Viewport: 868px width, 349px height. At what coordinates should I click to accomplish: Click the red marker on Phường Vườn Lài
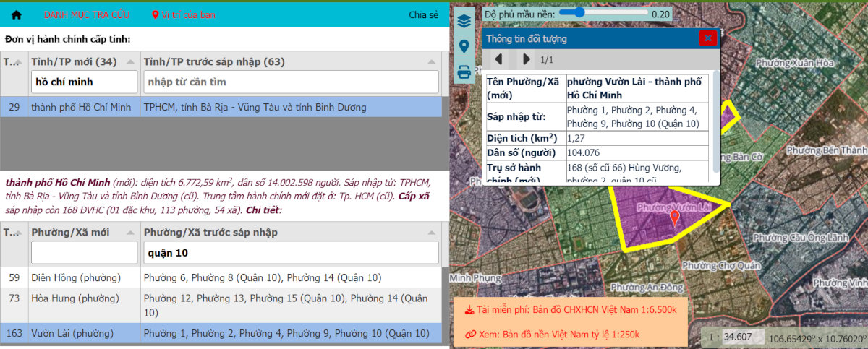click(674, 217)
